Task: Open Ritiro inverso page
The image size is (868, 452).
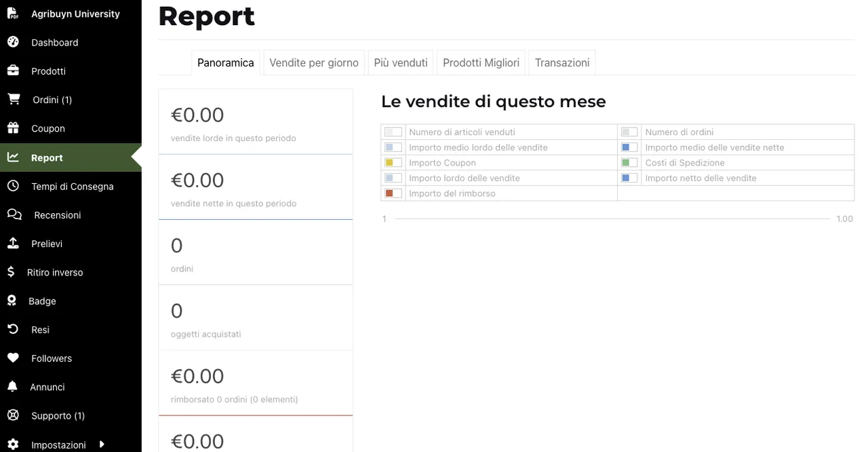Action: click(x=55, y=272)
